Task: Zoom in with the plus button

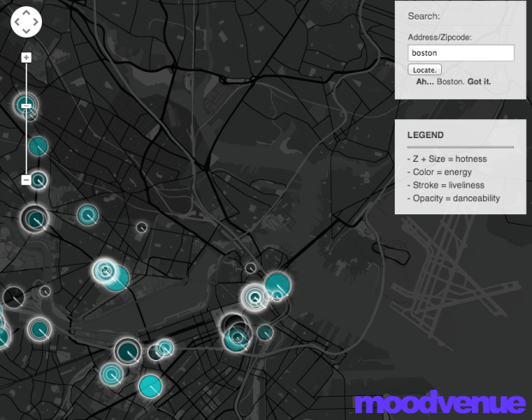Action: (26, 57)
